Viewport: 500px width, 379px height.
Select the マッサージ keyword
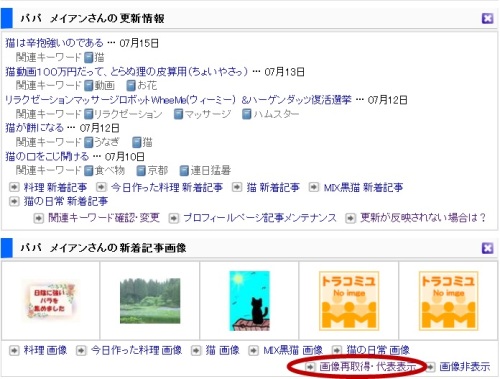208,114
